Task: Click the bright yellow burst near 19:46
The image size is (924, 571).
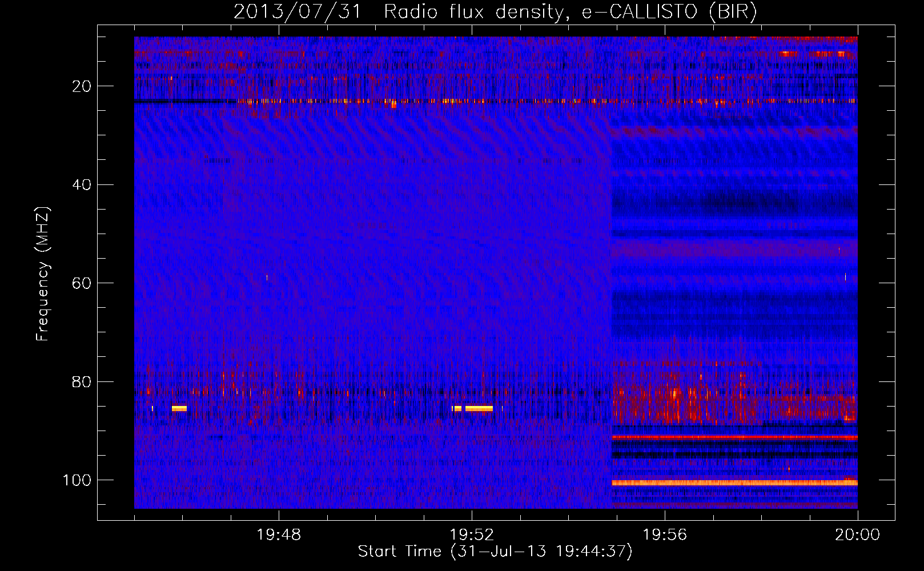Action: [179, 408]
